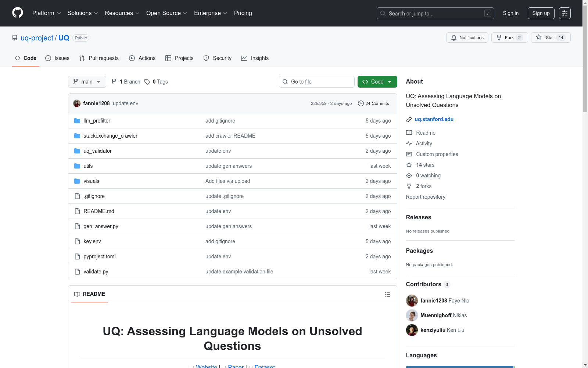Click the repository icon next to uq-project
The height and width of the screenshot is (368, 588).
coord(15,38)
